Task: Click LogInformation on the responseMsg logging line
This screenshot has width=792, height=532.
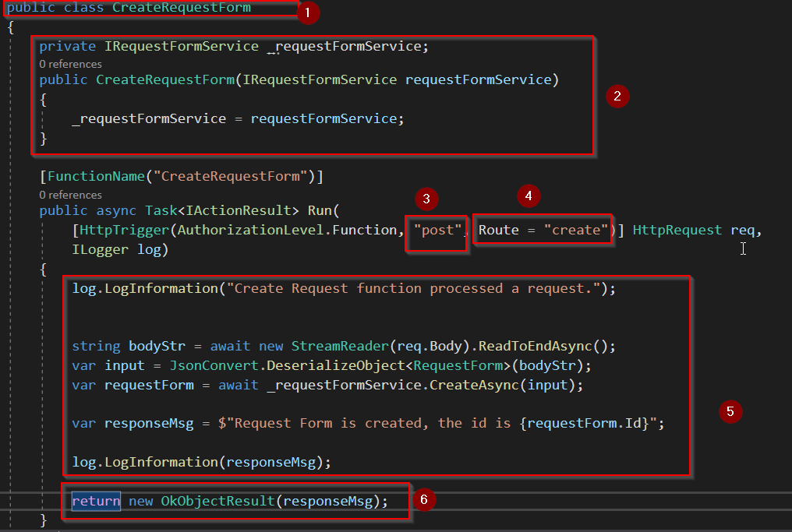Action: point(161,463)
